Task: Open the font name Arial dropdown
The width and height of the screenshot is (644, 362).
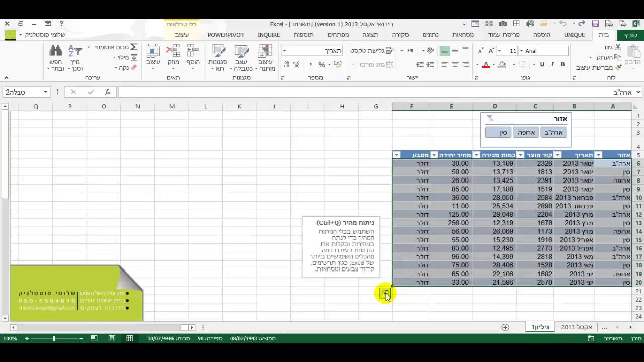Action: (x=521, y=51)
